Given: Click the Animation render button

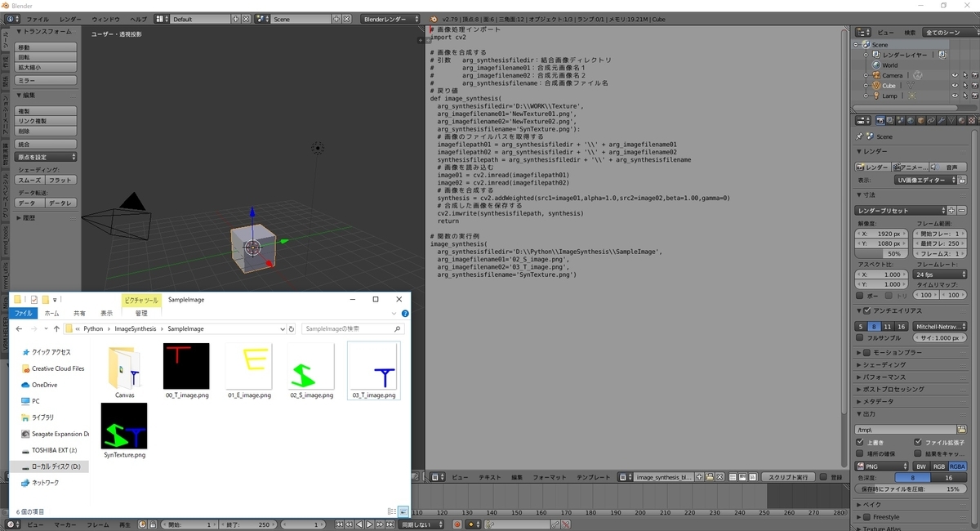Looking at the screenshot, I should tap(911, 167).
